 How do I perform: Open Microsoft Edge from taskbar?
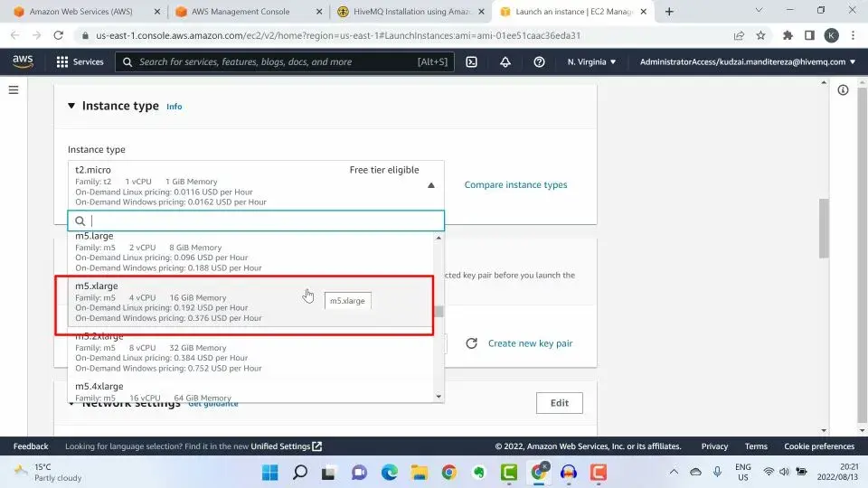point(390,473)
